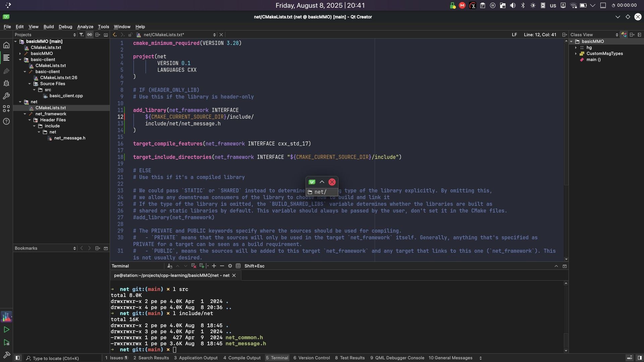Open the open-documents file dropdown
The height and width of the screenshot is (362, 644).
[x=176, y=35]
